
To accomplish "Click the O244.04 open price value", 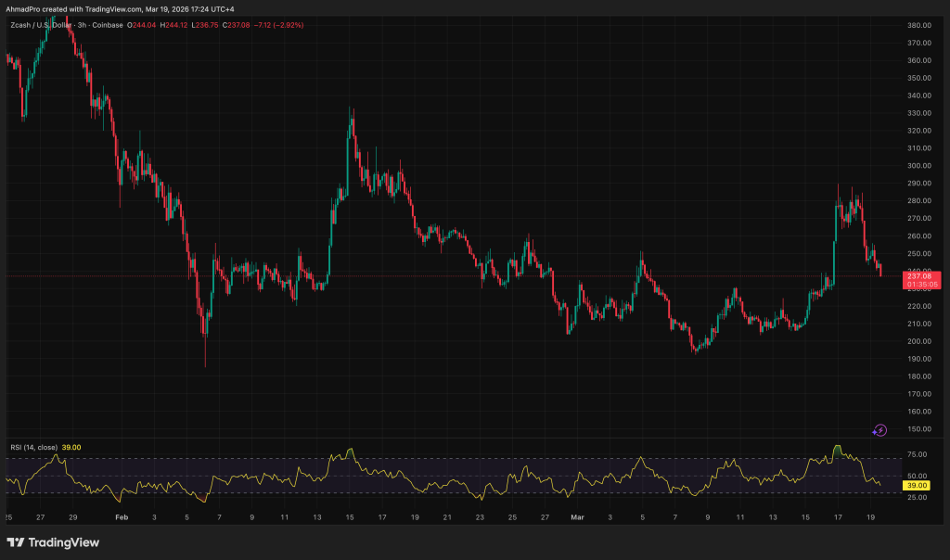I will pyautogui.click(x=144, y=24).
